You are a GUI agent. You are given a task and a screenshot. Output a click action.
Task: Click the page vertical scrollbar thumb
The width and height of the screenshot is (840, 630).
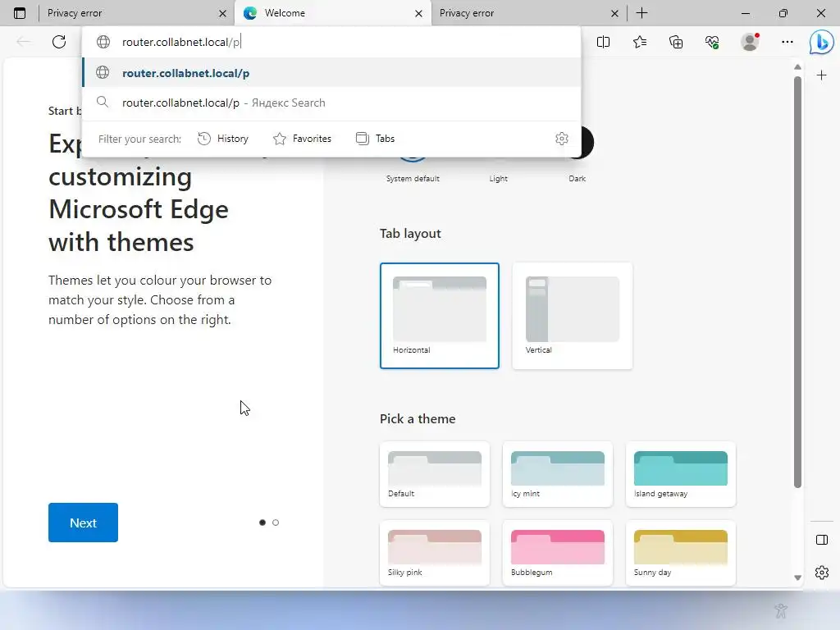coord(797,282)
